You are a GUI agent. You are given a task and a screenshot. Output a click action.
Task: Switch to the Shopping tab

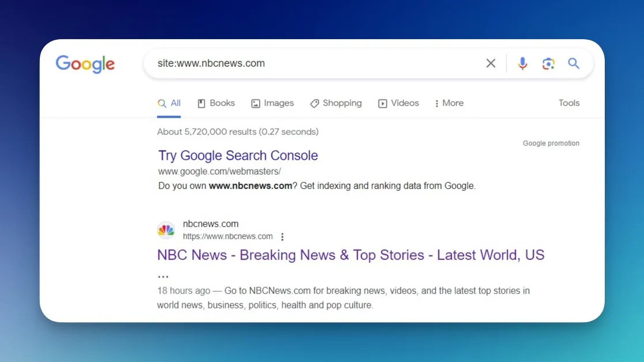pyautogui.click(x=336, y=103)
